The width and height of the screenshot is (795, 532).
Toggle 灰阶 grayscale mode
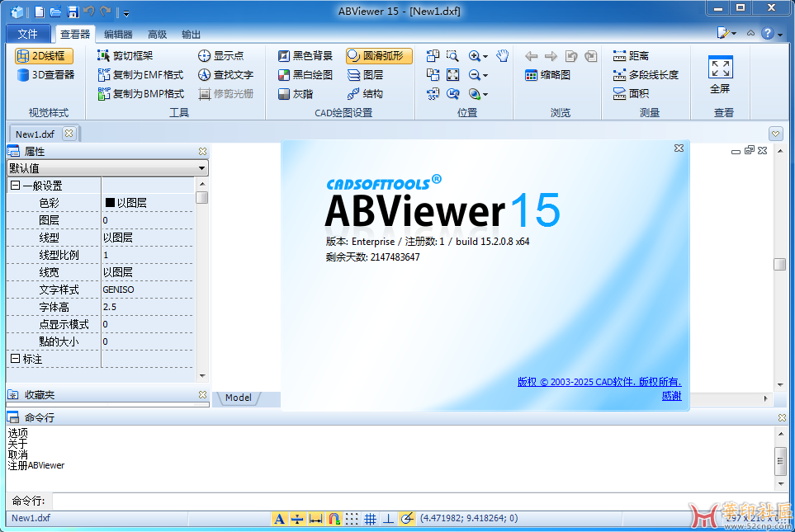click(296, 94)
